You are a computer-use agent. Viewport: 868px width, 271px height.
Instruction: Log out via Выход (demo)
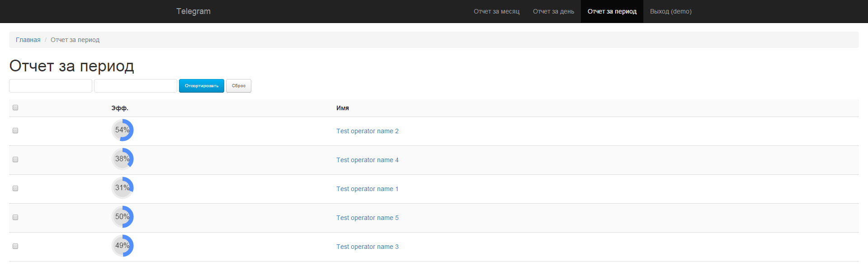pyautogui.click(x=671, y=11)
